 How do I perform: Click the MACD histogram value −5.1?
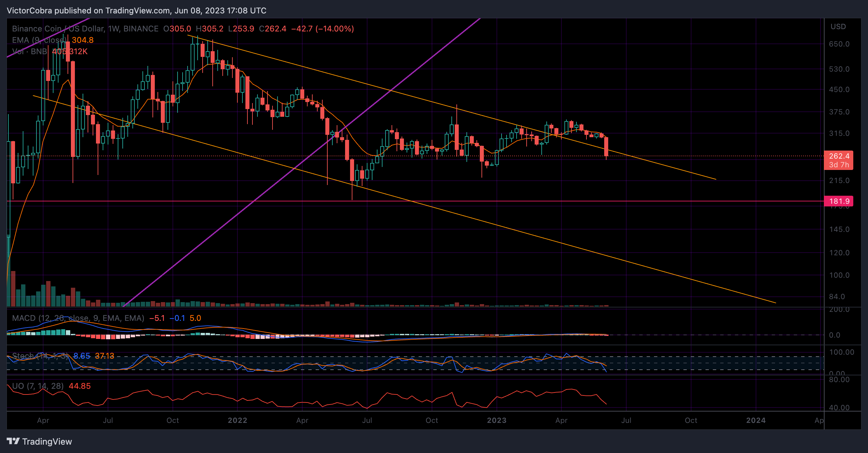pos(157,318)
